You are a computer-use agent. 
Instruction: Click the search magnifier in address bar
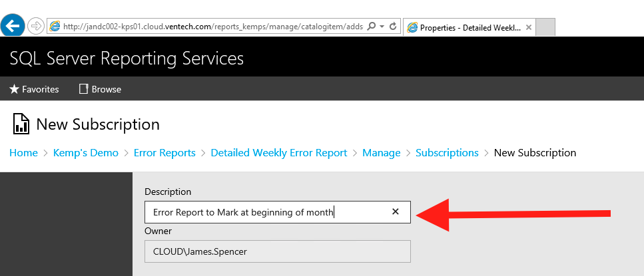371,27
